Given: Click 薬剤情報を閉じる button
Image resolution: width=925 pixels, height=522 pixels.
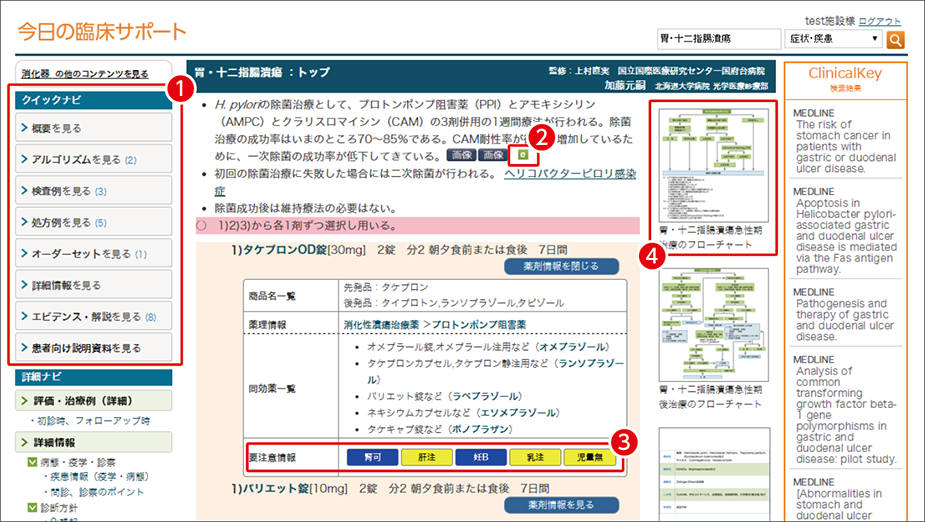Looking at the screenshot, I should coord(561,266).
